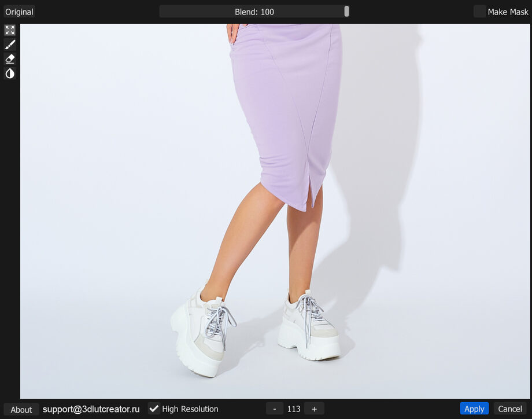Click the 113 value field

point(294,409)
